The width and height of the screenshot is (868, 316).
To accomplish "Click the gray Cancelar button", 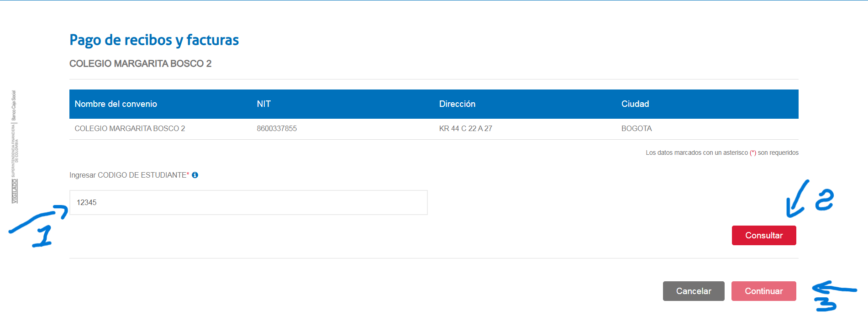I will [693, 291].
